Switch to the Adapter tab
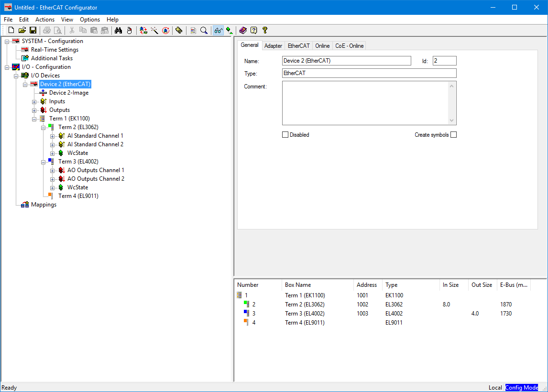Viewport: 548px width, 392px height. point(273,46)
